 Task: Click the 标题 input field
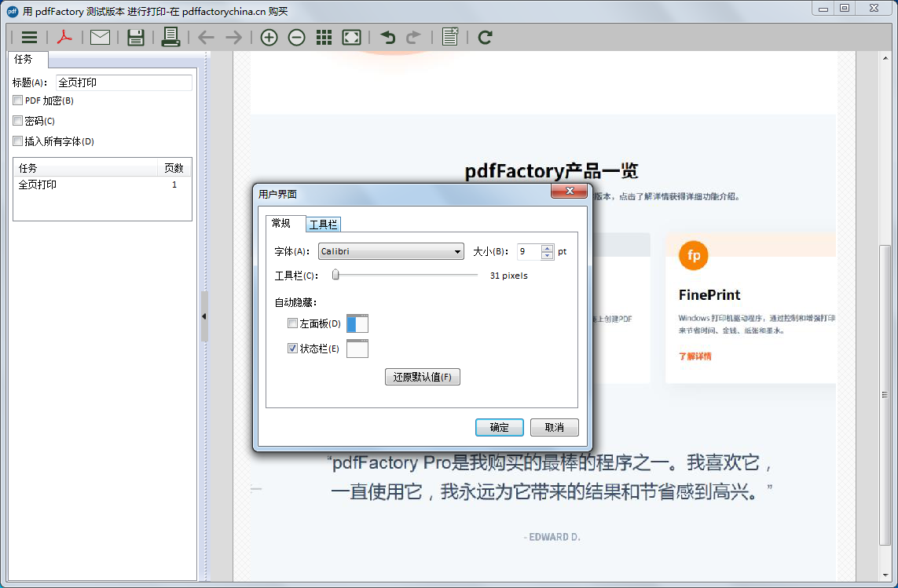(x=124, y=82)
